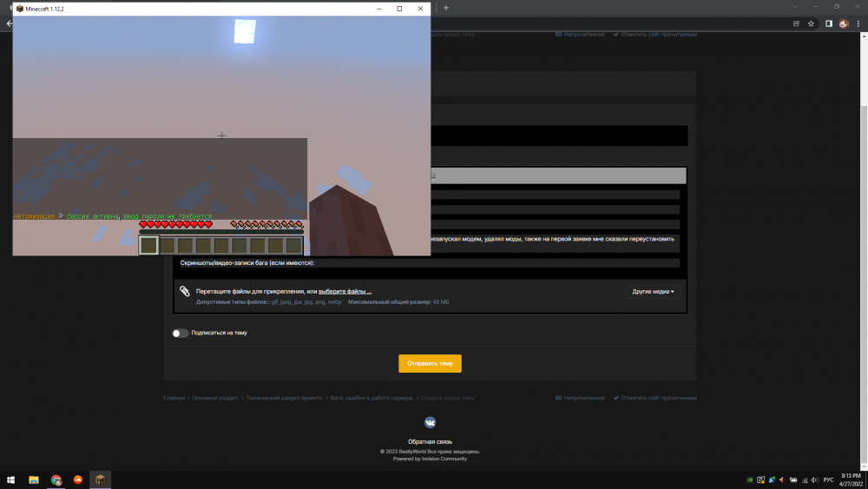Switch to Minecraft in the taskbar
The image size is (868, 489).
click(x=100, y=480)
